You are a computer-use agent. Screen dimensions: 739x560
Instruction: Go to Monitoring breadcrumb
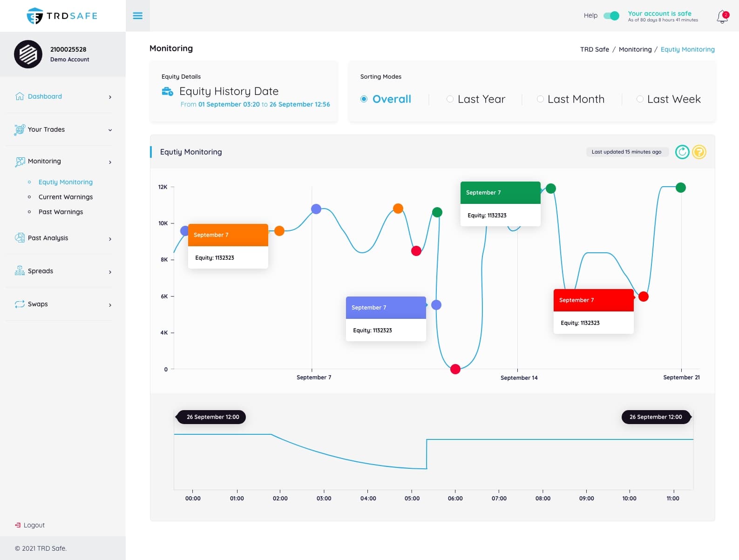click(x=635, y=49)
